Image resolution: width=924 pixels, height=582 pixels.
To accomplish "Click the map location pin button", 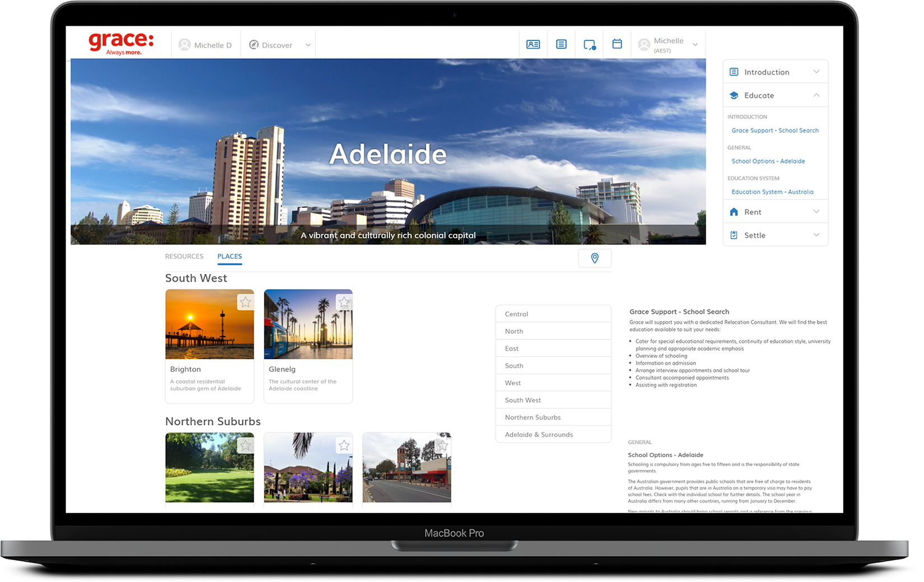I will (x=594, y=258).
